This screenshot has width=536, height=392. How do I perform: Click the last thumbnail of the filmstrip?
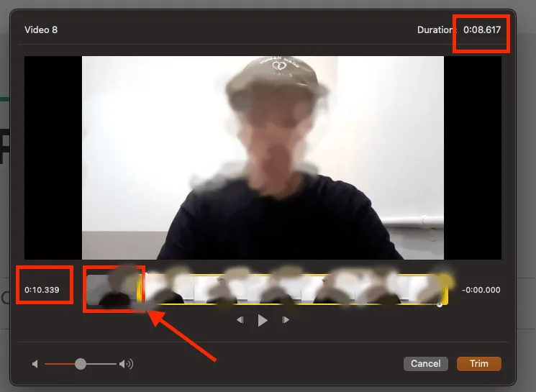(424, 290)
